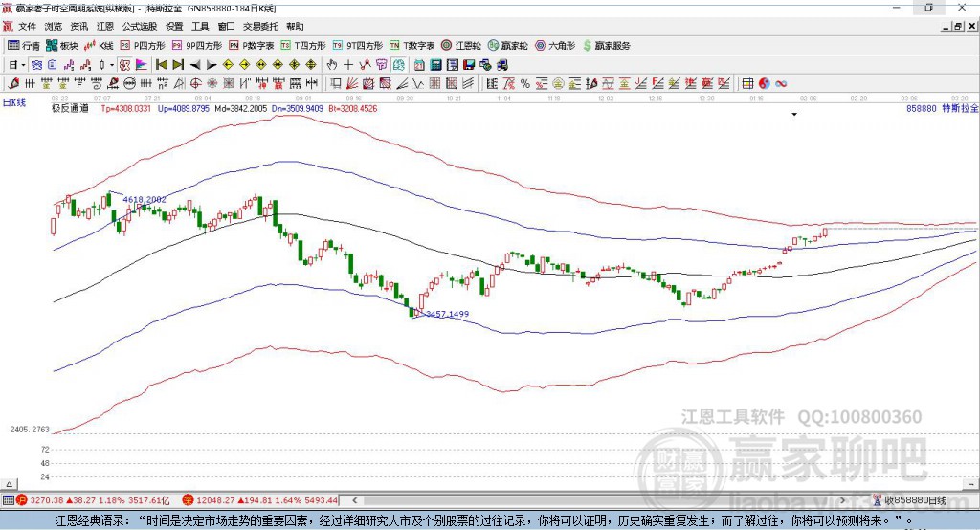Open the T四方形 time square

(x=303, y=46)
